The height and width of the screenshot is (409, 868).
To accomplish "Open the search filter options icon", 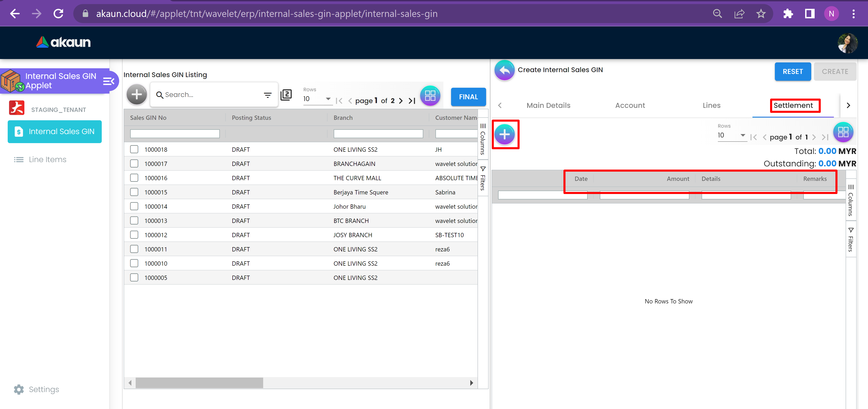I will pos(267,95).
